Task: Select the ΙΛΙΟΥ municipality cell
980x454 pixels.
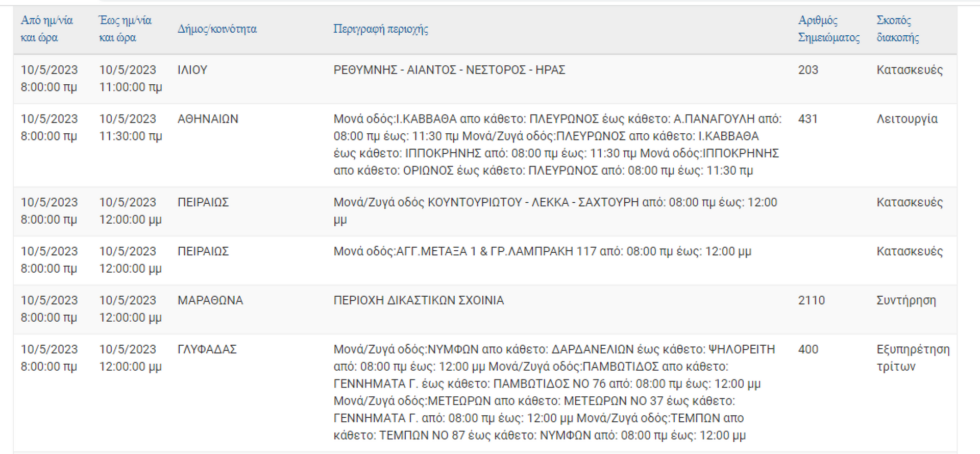Action: click(192, 70)
